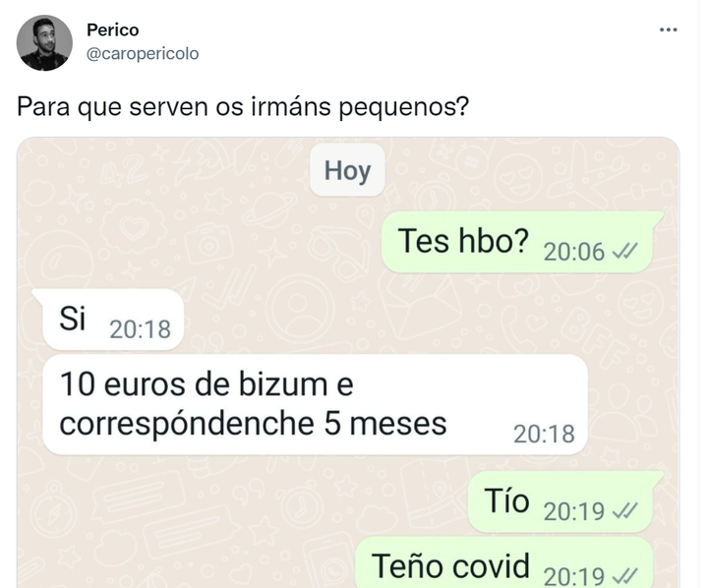708x588 pixels.
Task: Open the Perico display name link
Action: click(112, 30)
